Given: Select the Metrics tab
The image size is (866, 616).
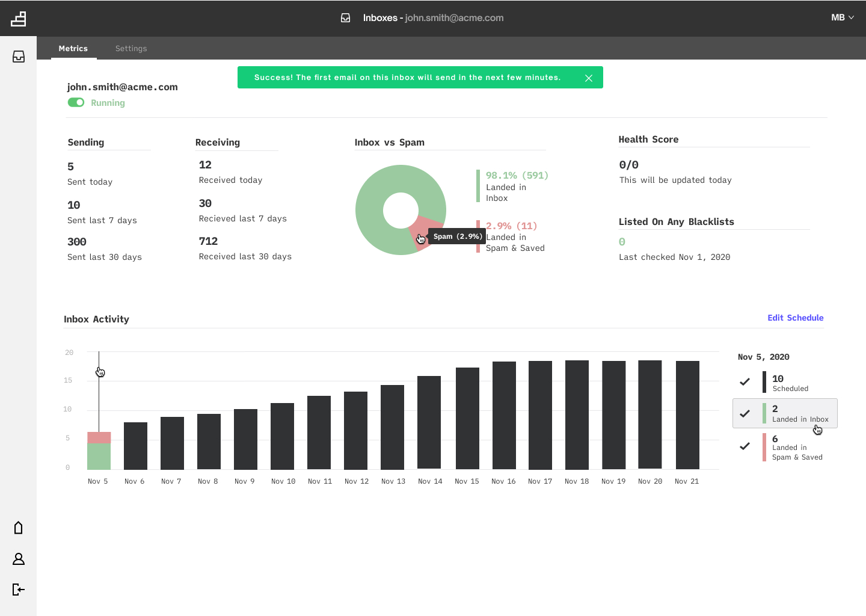Looking at the screenshot, I should (73, 49).
